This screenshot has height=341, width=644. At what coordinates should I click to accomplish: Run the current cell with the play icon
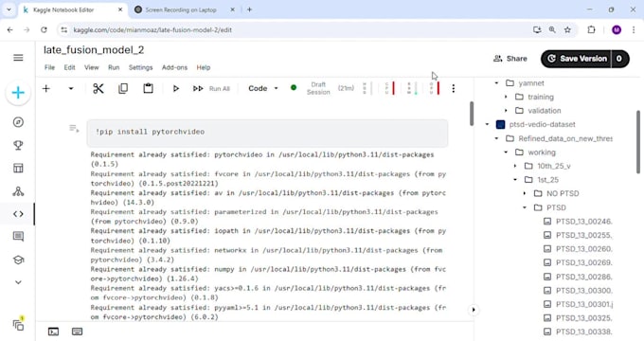coord(176,88)
